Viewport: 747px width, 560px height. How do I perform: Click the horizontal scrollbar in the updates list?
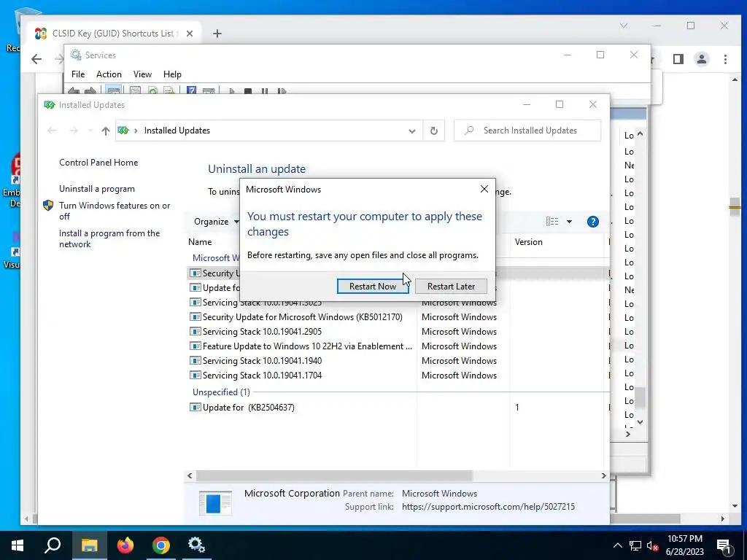pyautogui.click(x=334, y=475)
